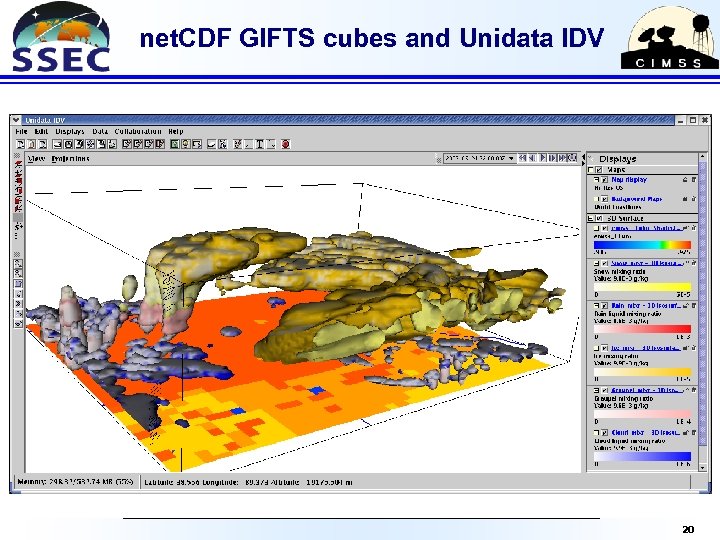
Task: Open the Edit menu
Action: coord(41,131)
